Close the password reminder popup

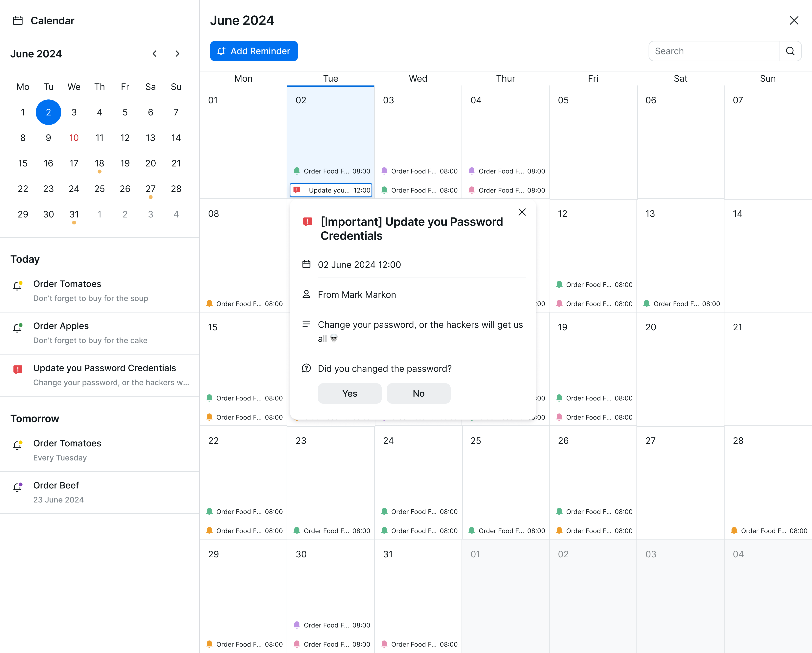522,212
